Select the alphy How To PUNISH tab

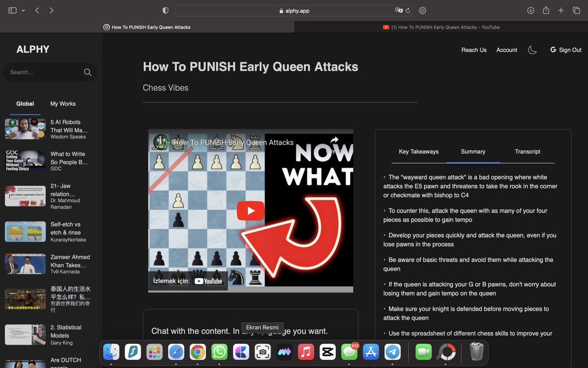click(x=147, y=27)
